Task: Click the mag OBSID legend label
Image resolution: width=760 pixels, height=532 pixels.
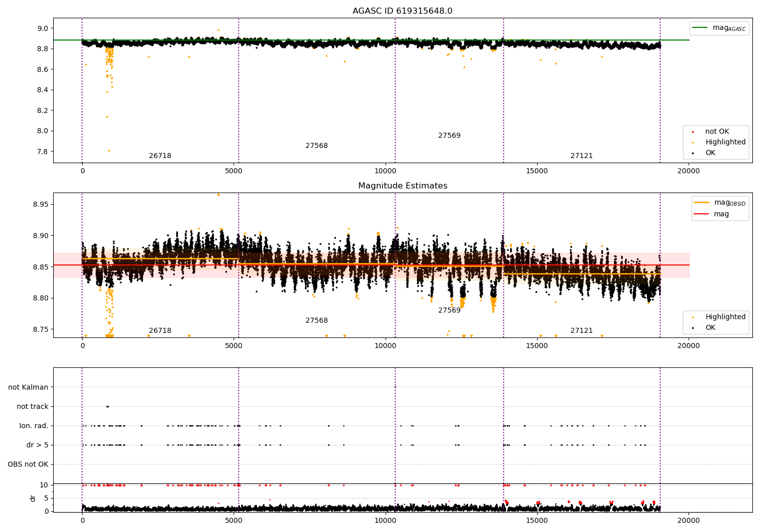Action: [730, 203]
